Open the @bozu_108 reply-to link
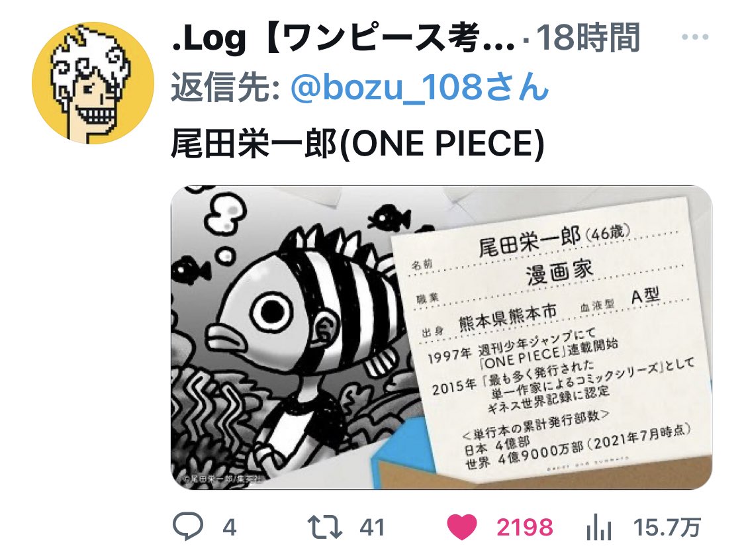744x560 pixels. (420, 87)
